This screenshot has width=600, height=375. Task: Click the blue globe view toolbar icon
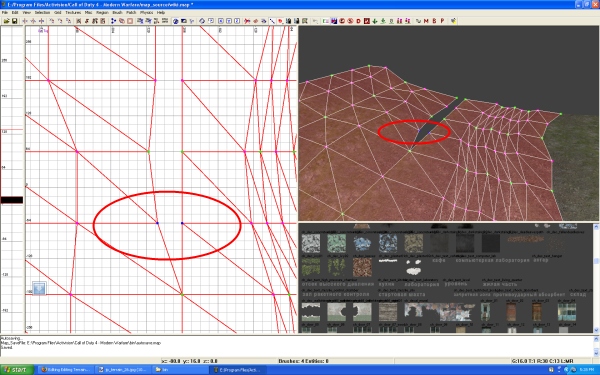tap(176, 21)
